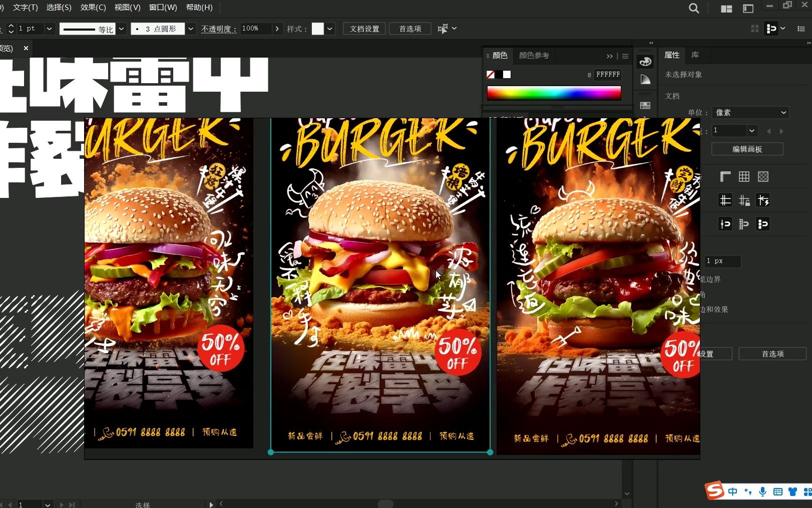The width and height of the screenshot is (812, 508).
Task: Click the 编辑画板 button
Action: (747, 149)
